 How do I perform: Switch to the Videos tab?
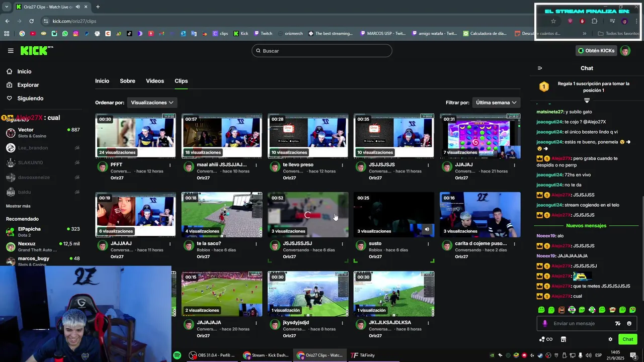[155, 81]
